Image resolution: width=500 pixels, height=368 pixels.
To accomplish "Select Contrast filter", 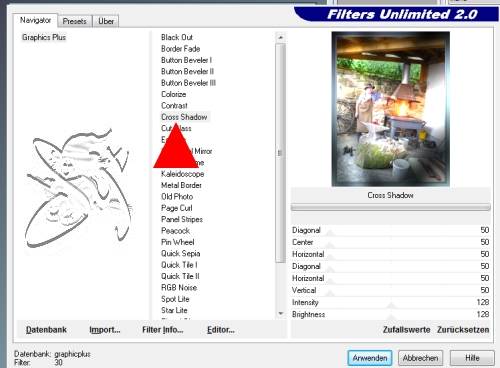I will [x=174, y=105].
